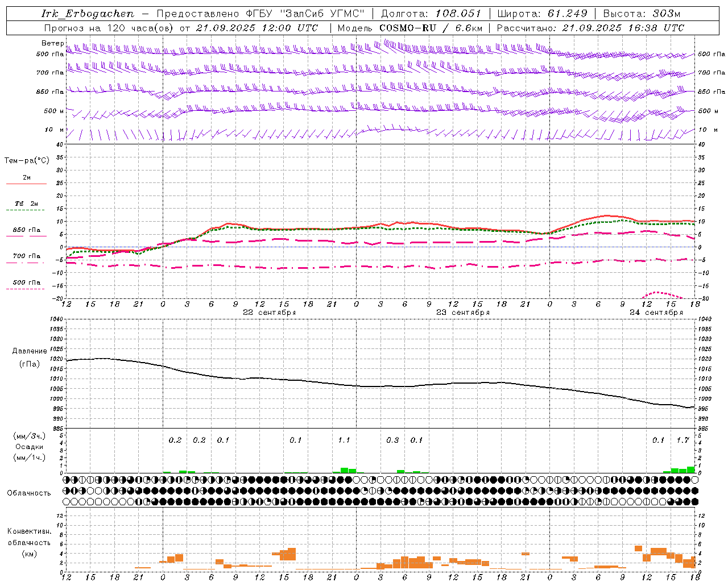The image size is (728, 582).
Task: Click the '24 сентября' date label
Action: coord(656,313)
